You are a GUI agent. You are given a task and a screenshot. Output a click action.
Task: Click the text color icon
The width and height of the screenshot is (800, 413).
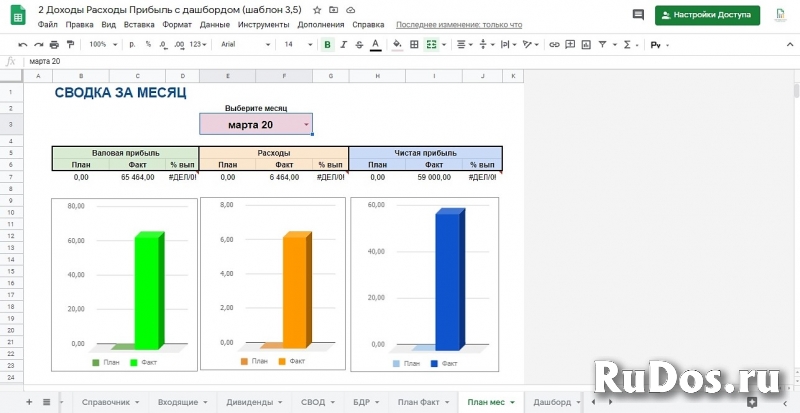[x=375, y=45]
